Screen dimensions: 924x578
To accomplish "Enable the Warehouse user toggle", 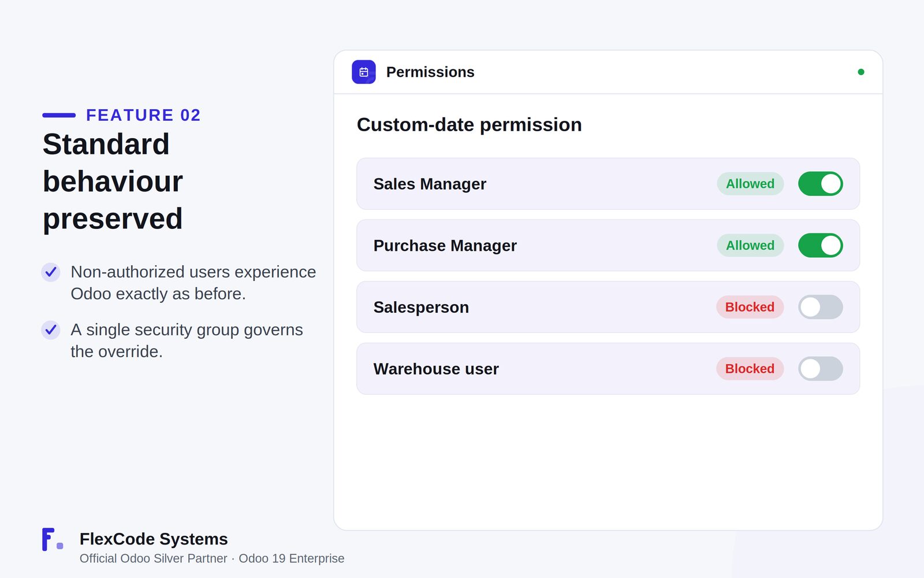I will (821, 369).
